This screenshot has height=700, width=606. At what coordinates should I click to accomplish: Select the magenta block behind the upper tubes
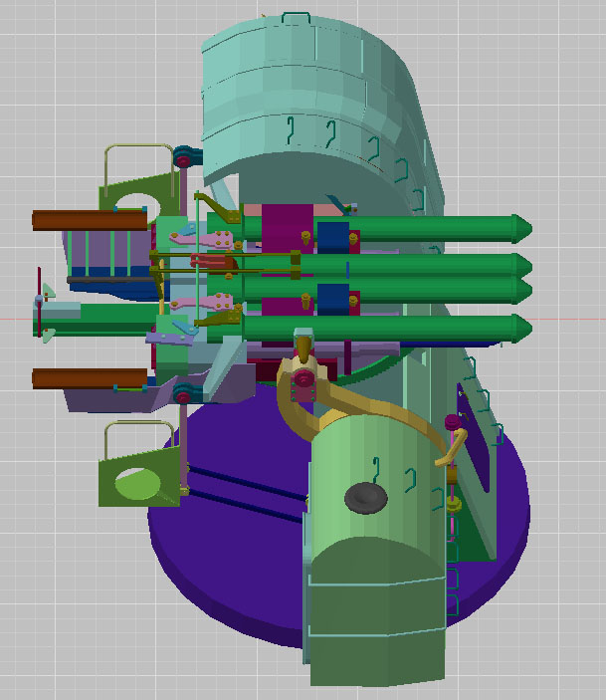click(287, 228)
